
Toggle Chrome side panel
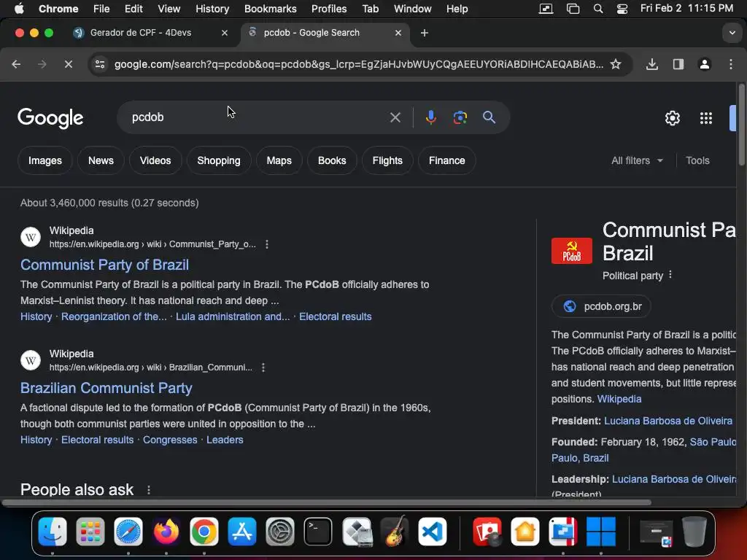[x=678, y=64]
